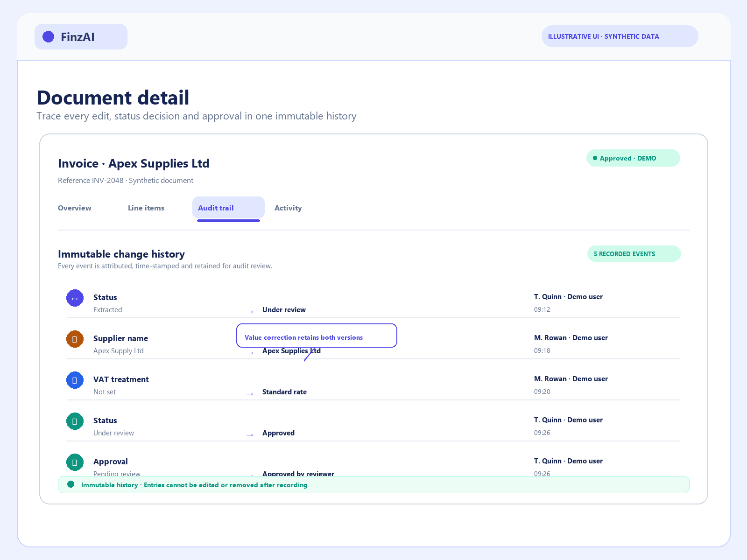This screenshot has height=560, width=747.
Task: Click the Extracted previous status
Action: coord(108,310)
